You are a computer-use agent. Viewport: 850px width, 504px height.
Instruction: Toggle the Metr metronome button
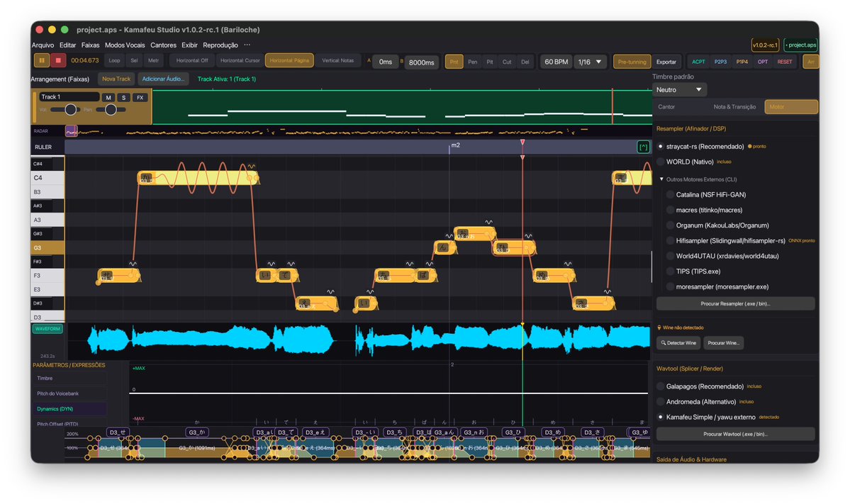pyautogui.click(x=153, y=61)
